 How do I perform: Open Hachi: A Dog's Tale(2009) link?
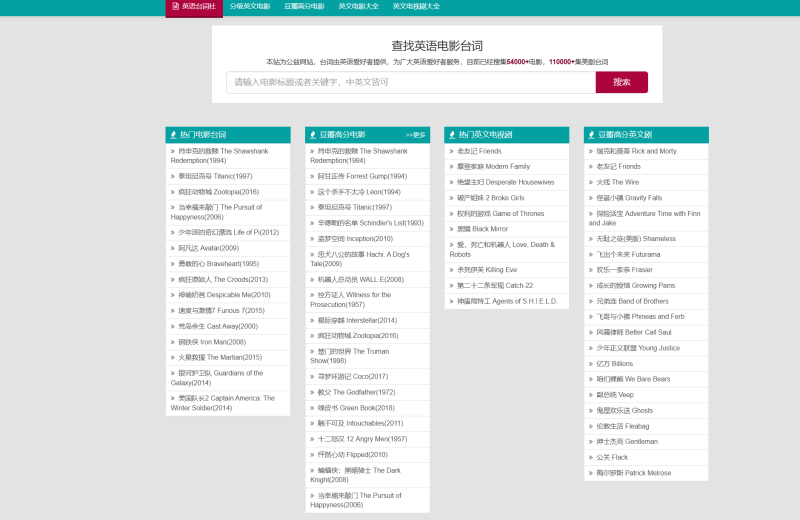[360, 260]
